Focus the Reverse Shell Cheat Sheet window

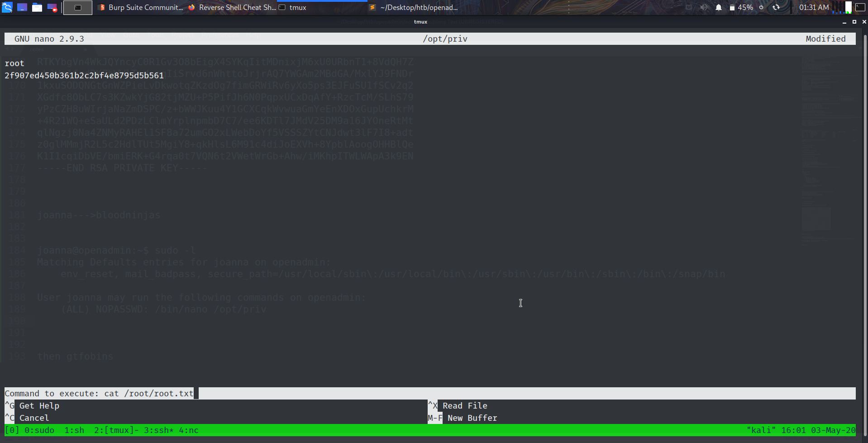coord(232,7)
